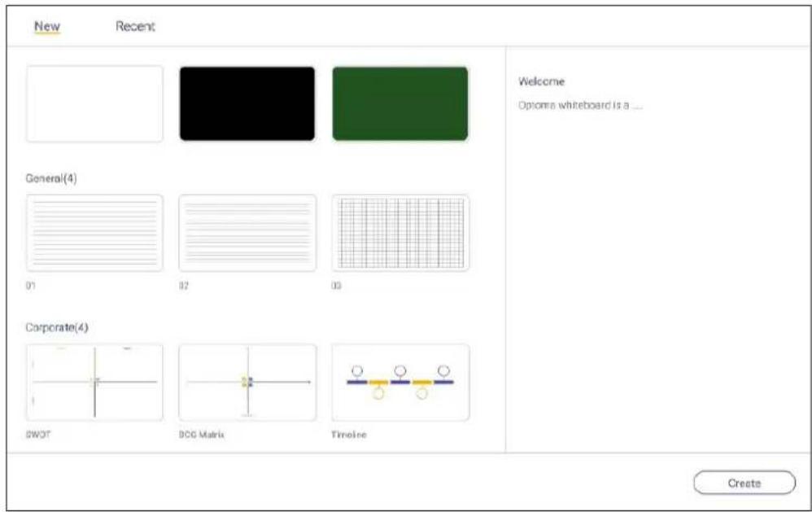
Task: Select the blank white background template
Action: click(94, 103)
